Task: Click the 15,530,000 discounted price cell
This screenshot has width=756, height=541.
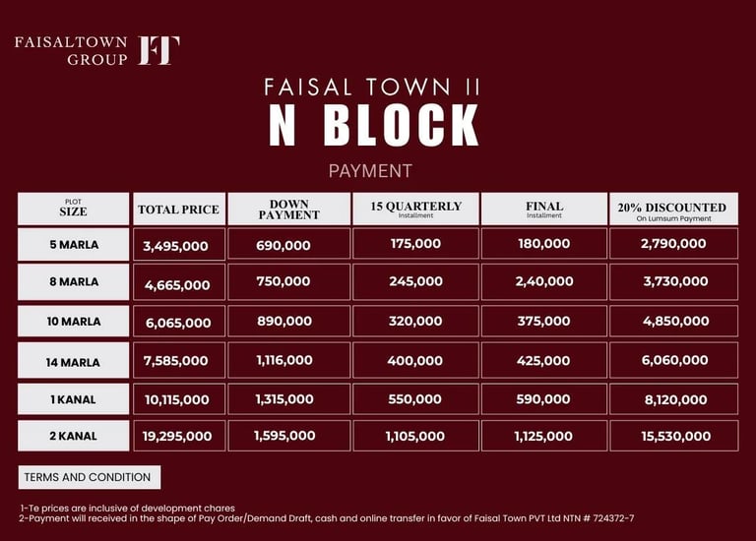Action: [x=675, y=436]
